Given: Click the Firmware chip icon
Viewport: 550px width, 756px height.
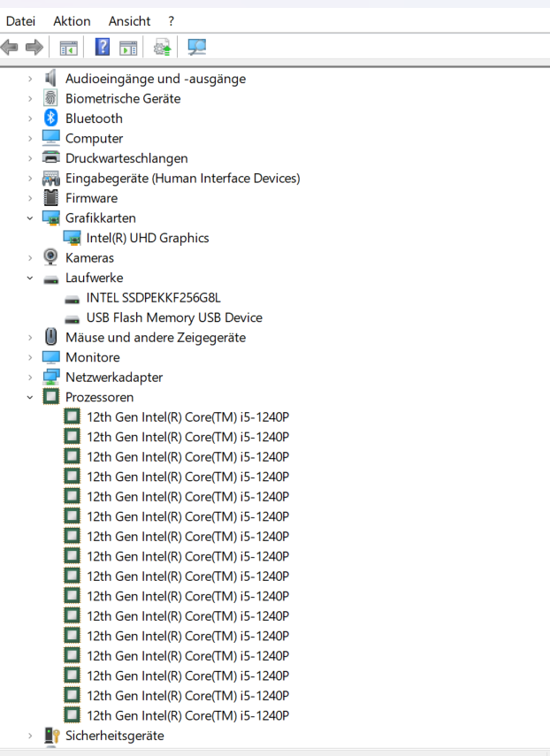Looking at the screenshot, I should point(50,198).
